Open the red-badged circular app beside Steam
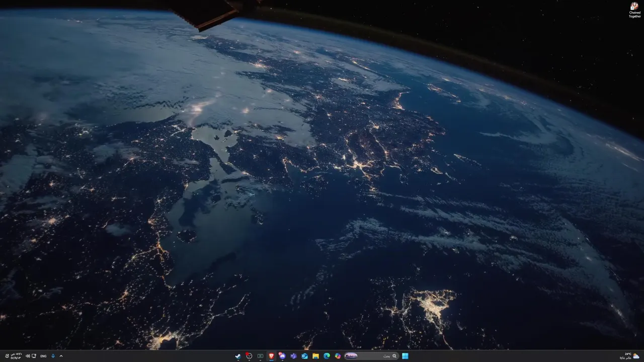The image size is (644, 362). click(x=249, y=356)
